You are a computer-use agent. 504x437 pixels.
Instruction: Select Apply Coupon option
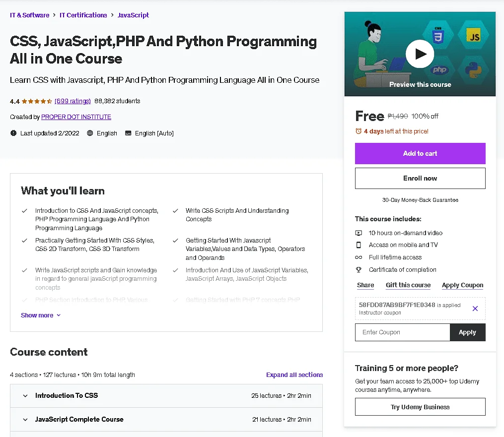462,285
